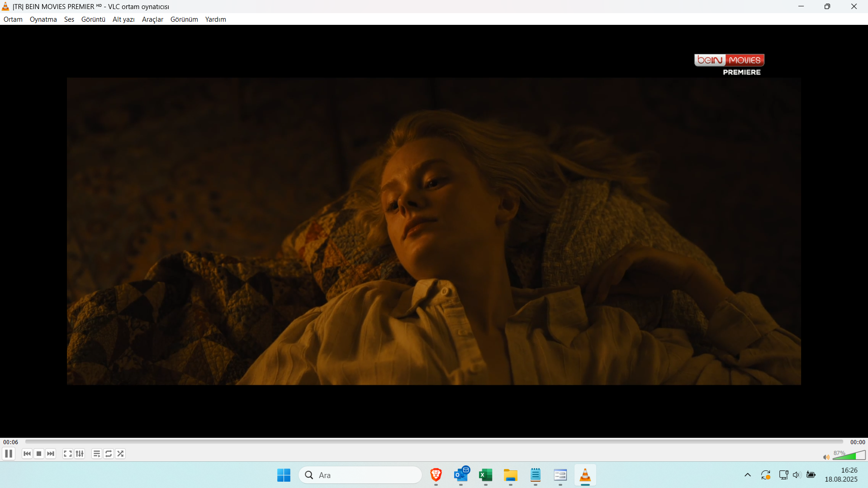Open the Görüntü menu

click(93, 19)
